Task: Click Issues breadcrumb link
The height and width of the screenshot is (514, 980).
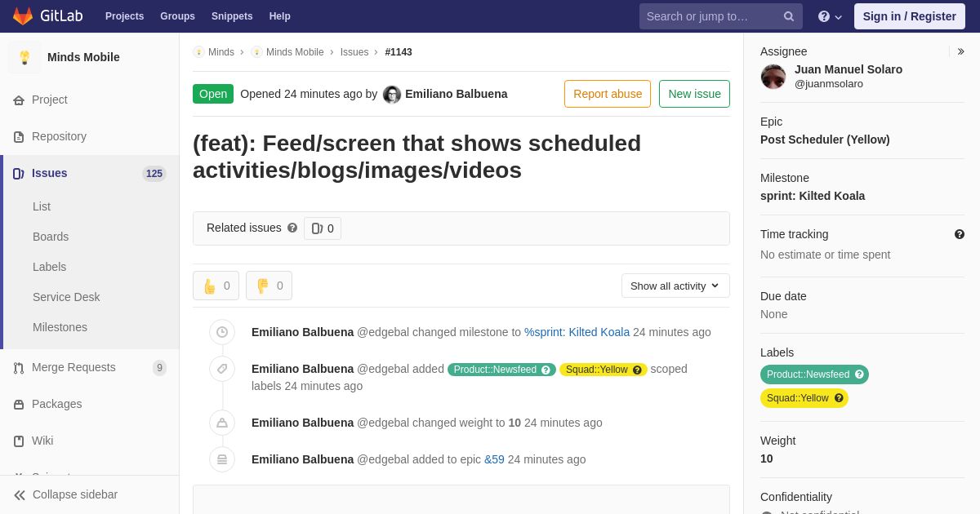Action: tap(354, 52)
